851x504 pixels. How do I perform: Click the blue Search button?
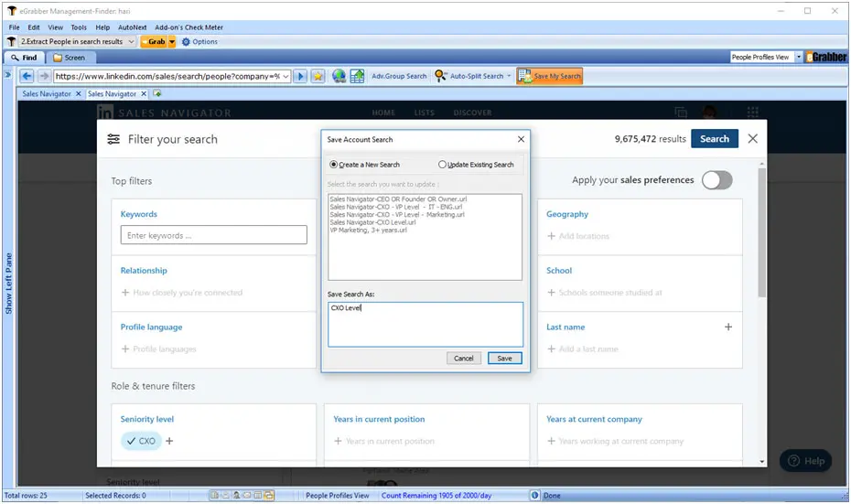click(x=715, y=139)
